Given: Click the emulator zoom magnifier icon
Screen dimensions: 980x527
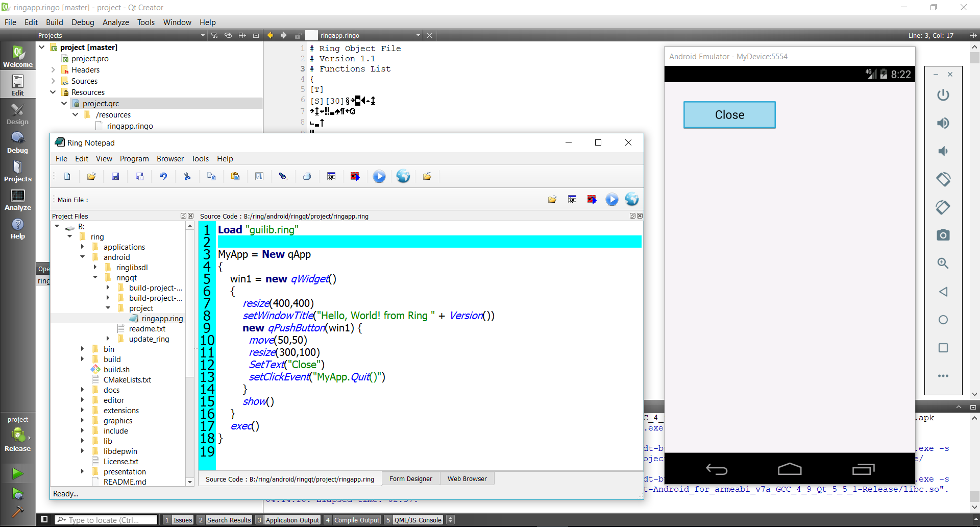Looking at the screenshot, I should tap(943, 263).
